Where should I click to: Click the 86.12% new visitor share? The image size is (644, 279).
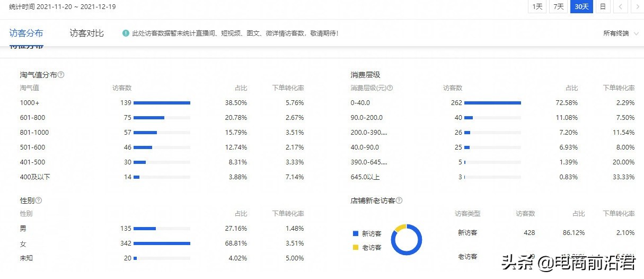[574, 233]
